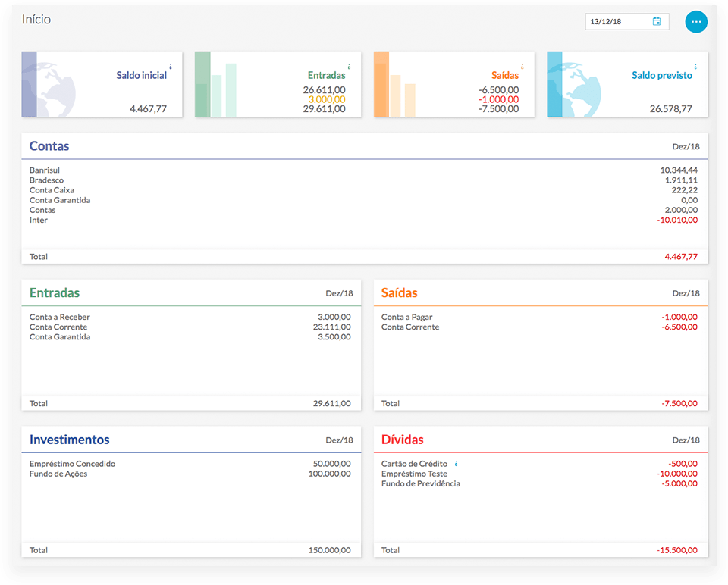Select the Bradesco account row
The height and width of the screenshot is (585, 728).
pyautogui.click(x=46, y=180)
